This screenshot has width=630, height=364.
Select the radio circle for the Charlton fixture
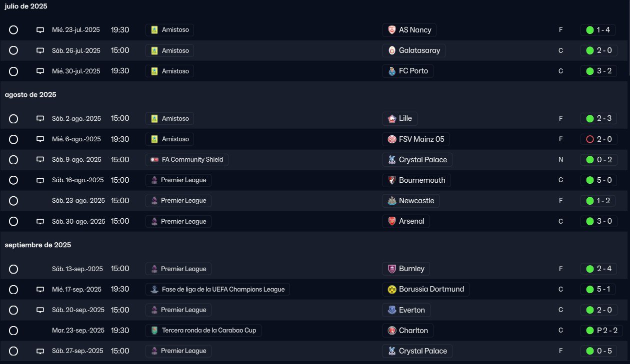pyautogui.click(x=13, y=331)
